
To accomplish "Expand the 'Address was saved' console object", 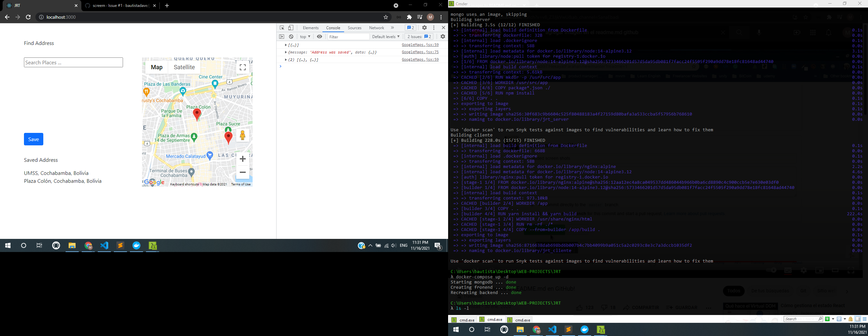I will tap(286, 52).
